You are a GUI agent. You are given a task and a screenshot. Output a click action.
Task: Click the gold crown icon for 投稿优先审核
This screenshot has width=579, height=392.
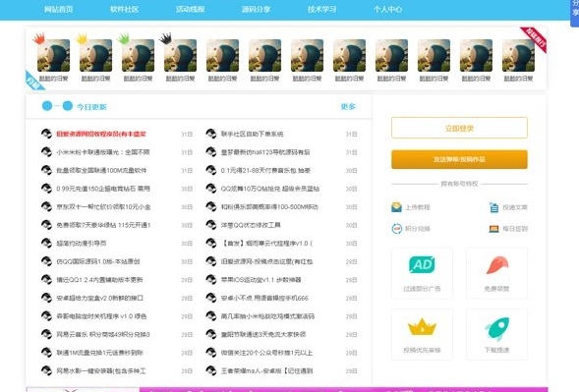[x=422, y=327]
